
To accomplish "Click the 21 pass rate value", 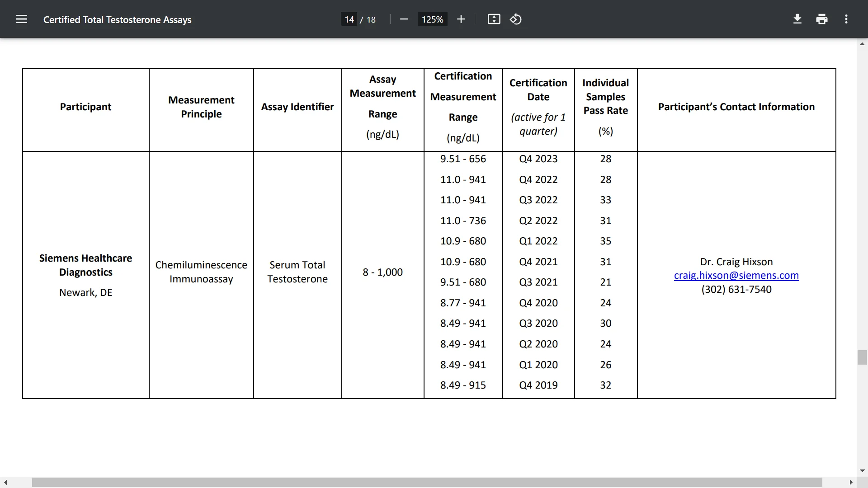I will click(605, 282).
